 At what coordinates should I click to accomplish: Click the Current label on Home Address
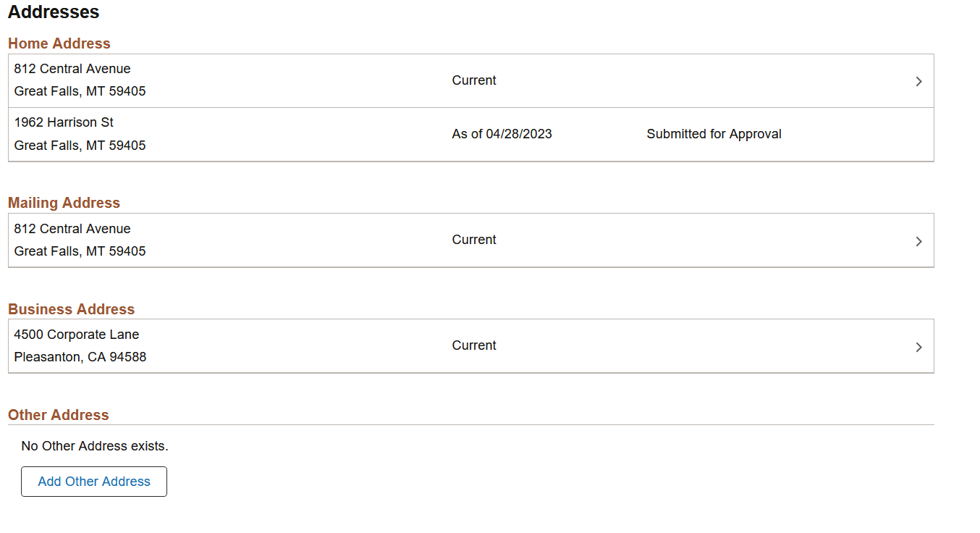coord(473,80)
